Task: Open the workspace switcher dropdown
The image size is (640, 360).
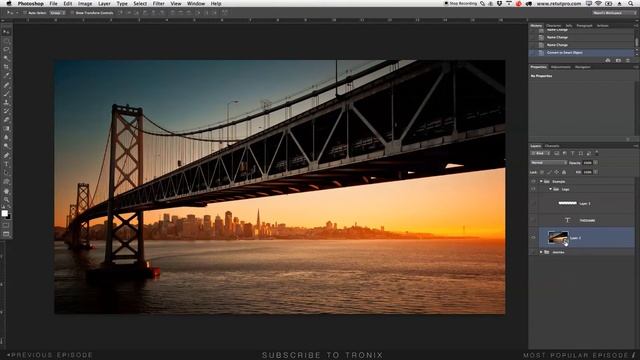Action: (x=614, y=13)
